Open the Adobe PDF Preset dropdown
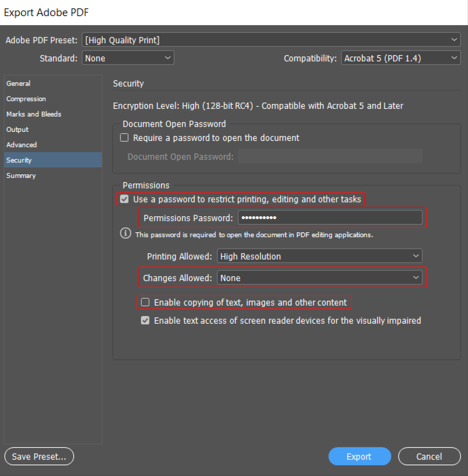468x476 pixels. coord(271,40)
